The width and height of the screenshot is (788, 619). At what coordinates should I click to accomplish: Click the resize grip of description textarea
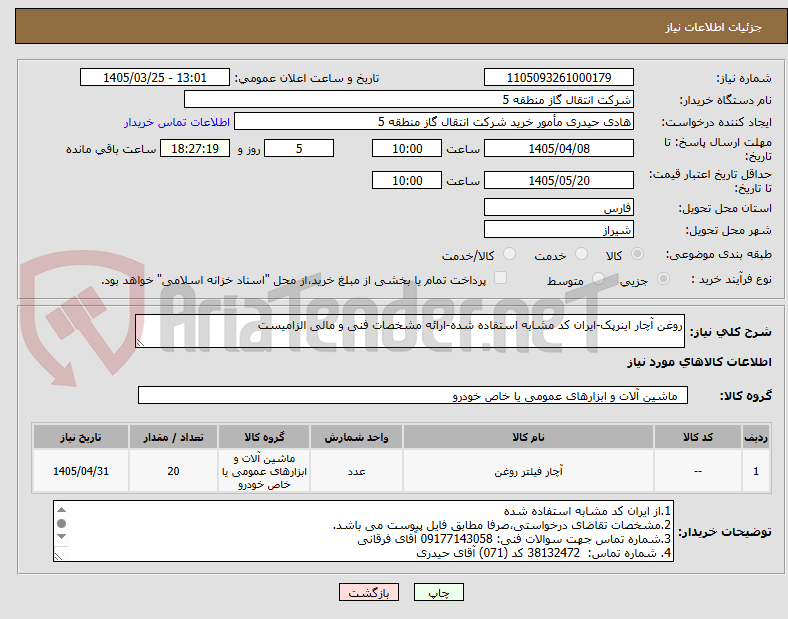tap(140, 343)
